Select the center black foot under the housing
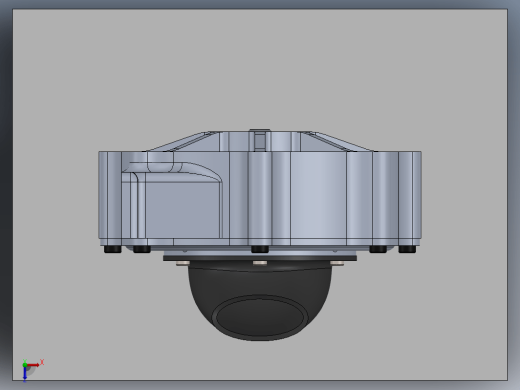Image resolution: width=520 pixels, height=390 pixels. point(260,249)
